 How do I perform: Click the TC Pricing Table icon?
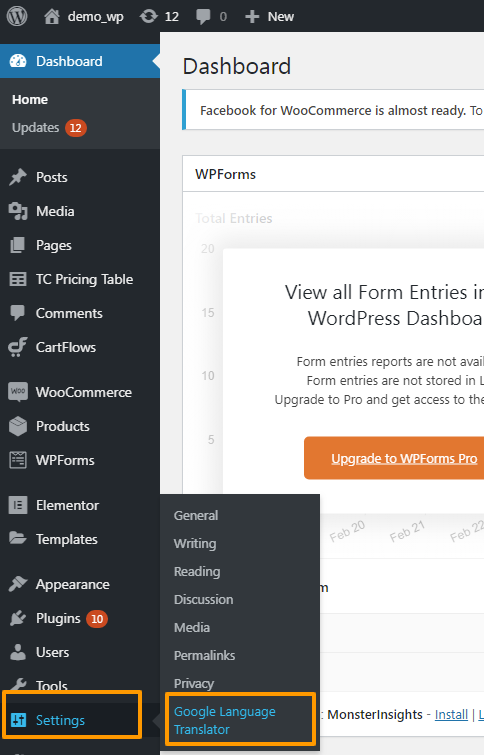(18, 279)
